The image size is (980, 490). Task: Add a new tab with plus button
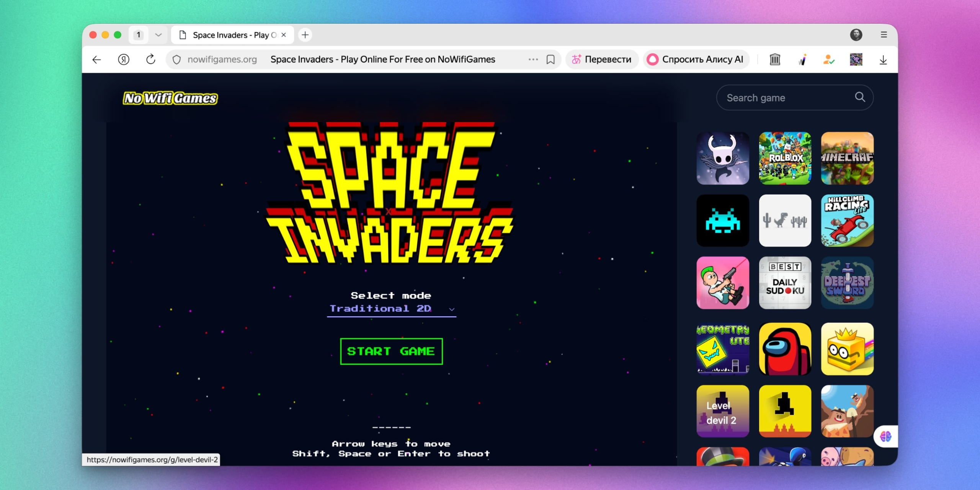(x=305, y=35)
